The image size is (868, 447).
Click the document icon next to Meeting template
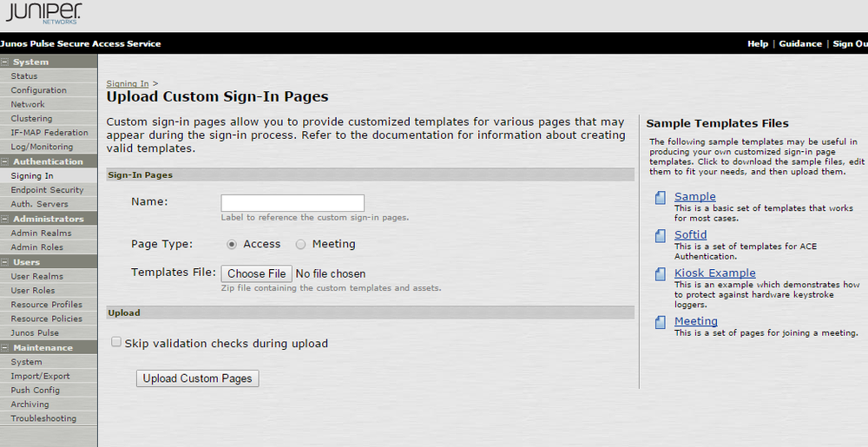[661, 323]
